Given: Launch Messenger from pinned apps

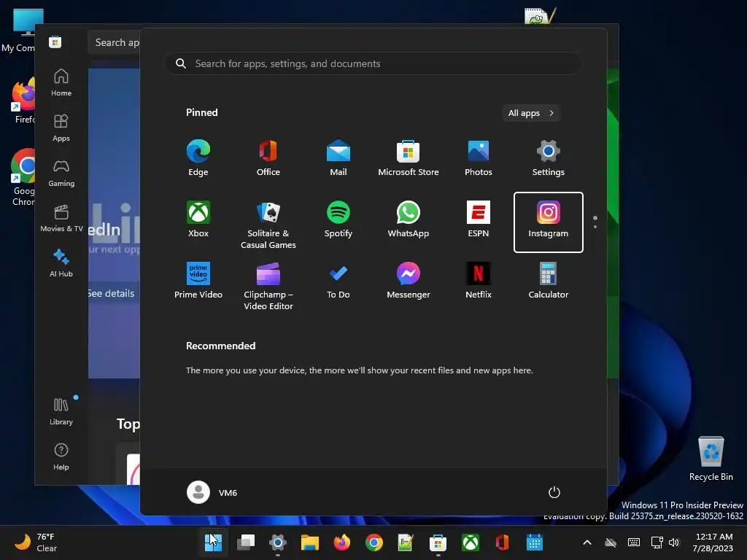Looking at the screenshot, I should (x=409, y=281).
